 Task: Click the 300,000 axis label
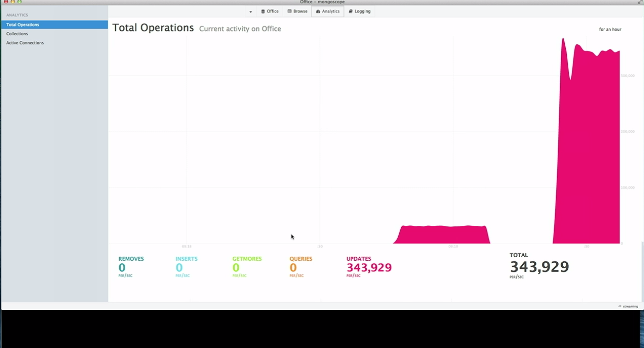(628, 76)
